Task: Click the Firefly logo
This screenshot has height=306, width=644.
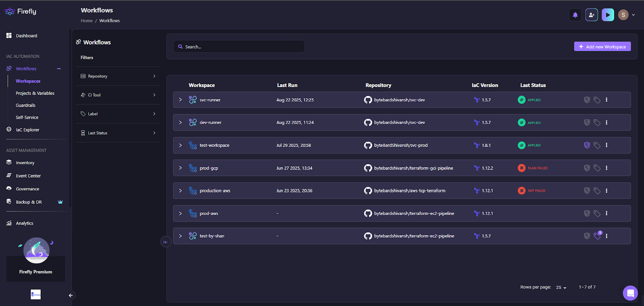Action: tap(21, 11)
